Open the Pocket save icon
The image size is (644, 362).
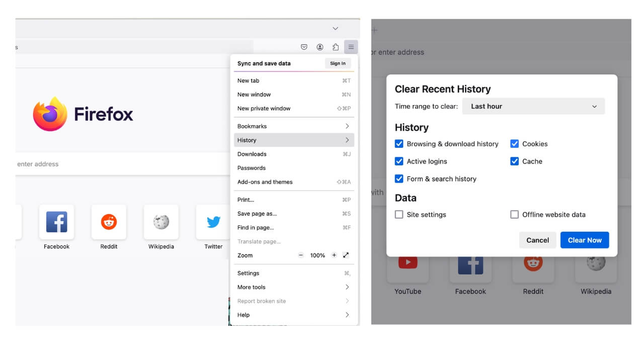point(304,46)
